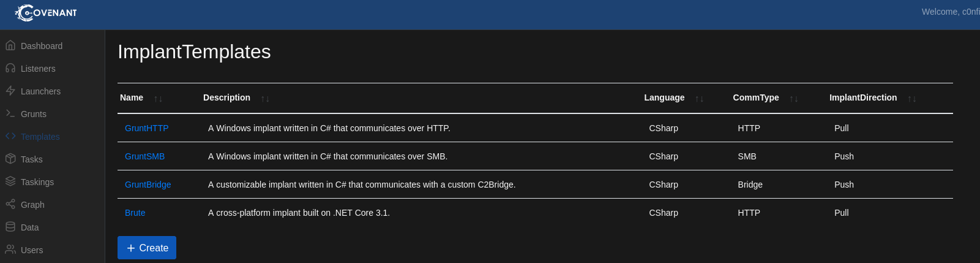Open the Brute implant template
This screenshot has height=263, width=980.
(x=135, y=213)
